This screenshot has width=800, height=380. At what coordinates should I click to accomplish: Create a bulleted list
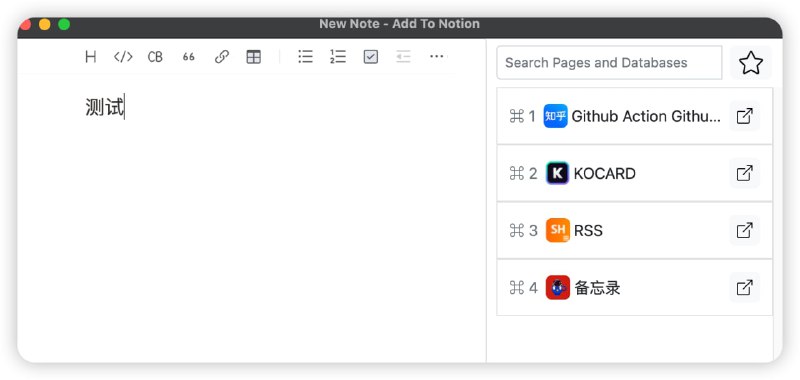(306, 57)
